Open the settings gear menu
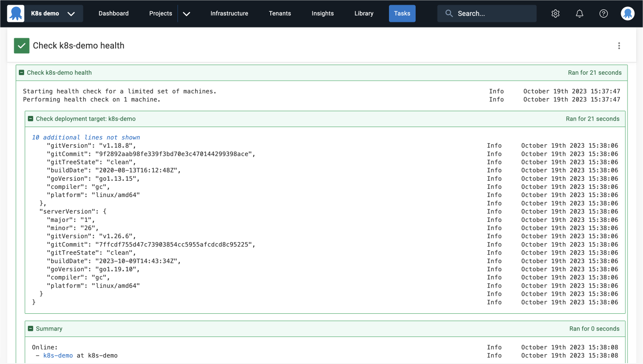The image size is (643, 364). (555, 13)
